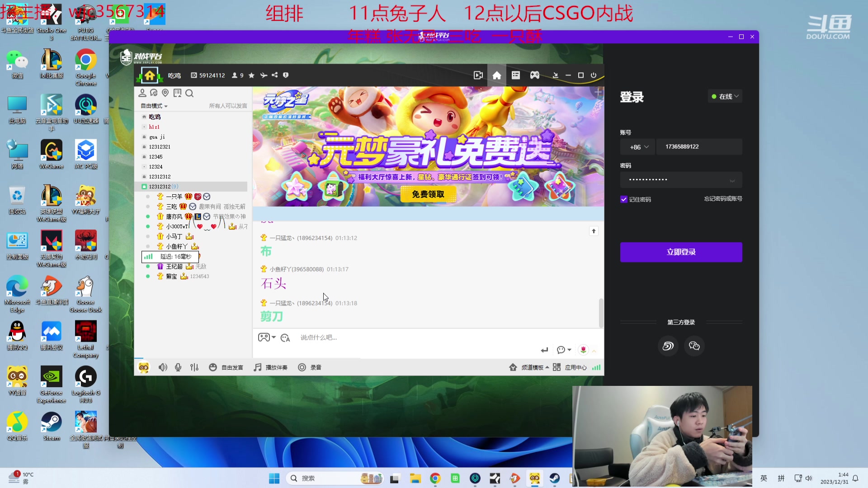Select user 小鱼籽丫 in member list
868x488 pixels.
coord(177,246)
